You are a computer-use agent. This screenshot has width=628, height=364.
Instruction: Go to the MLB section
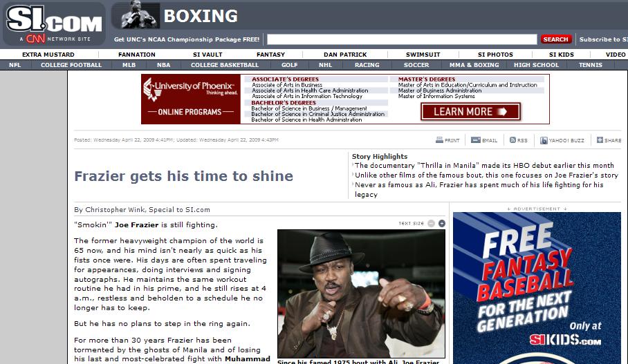coord(129,65)
